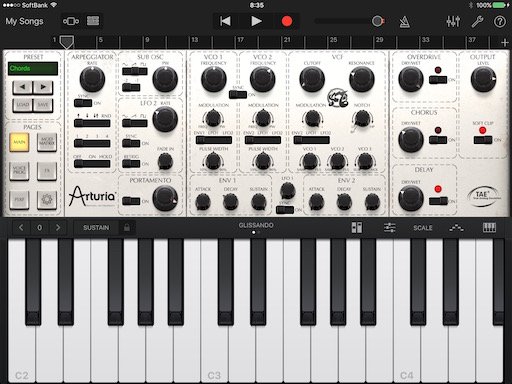This screenshot has height=384, width=512.
Task: Change keyboard layout with piano keys icon
Action: pos(489,228)
